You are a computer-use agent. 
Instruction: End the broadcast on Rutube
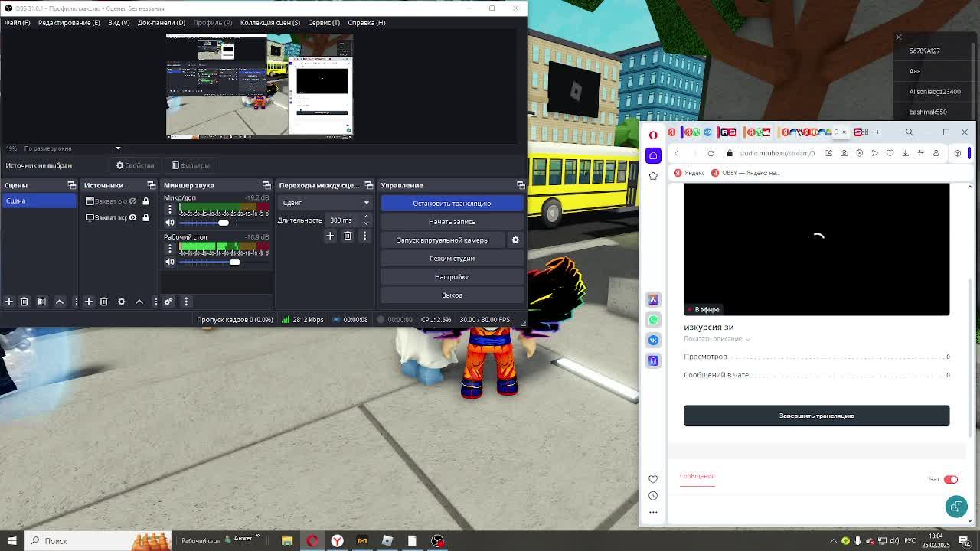coord(816,416)
